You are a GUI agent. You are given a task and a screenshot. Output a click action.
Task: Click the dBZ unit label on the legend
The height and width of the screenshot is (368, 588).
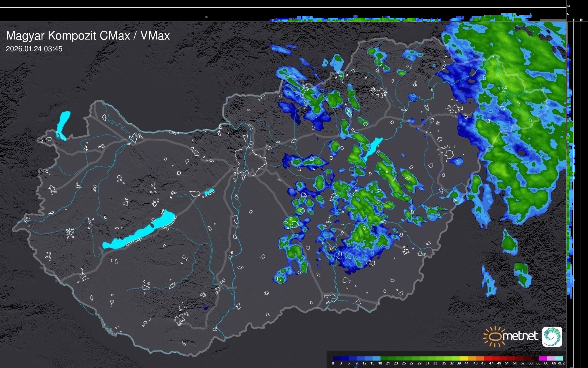click(x=561, y=363)
